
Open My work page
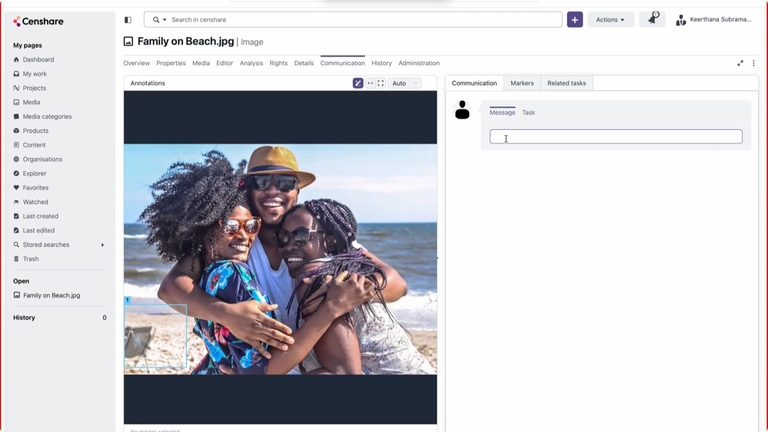pos(34,74)
